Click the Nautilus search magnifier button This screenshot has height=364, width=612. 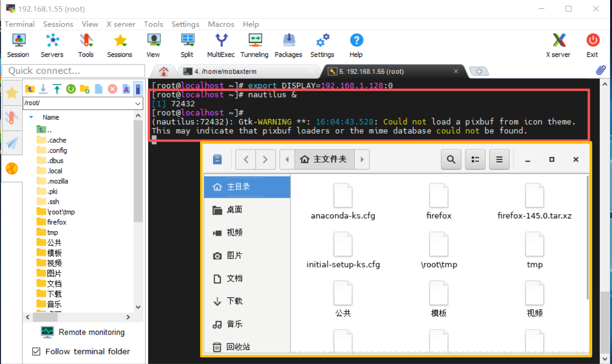point(451,160)
